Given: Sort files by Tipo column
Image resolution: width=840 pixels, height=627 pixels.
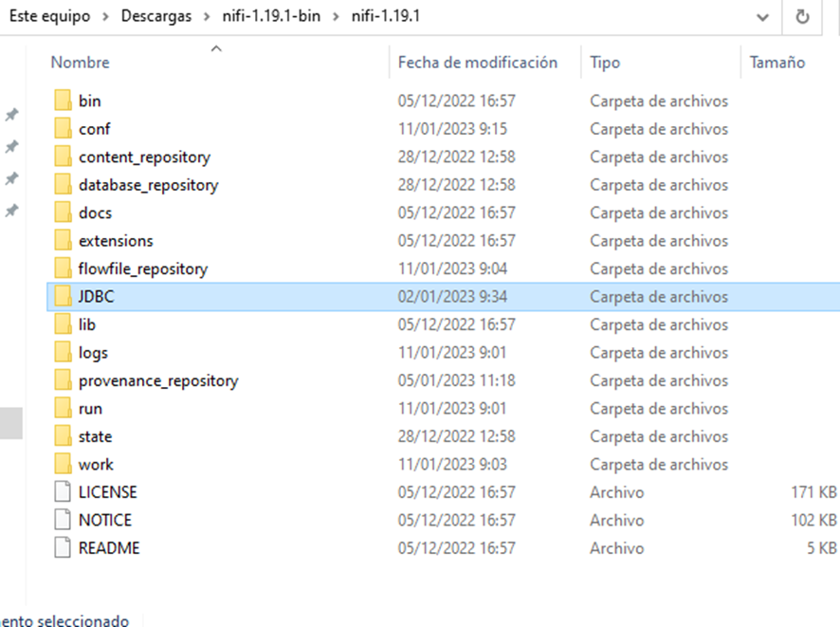Looking at the screenshot, I should (x=605, y=63).
